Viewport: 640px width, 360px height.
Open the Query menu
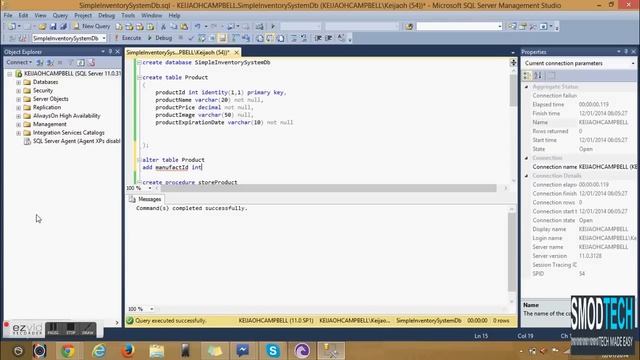[x=60, y=16]
